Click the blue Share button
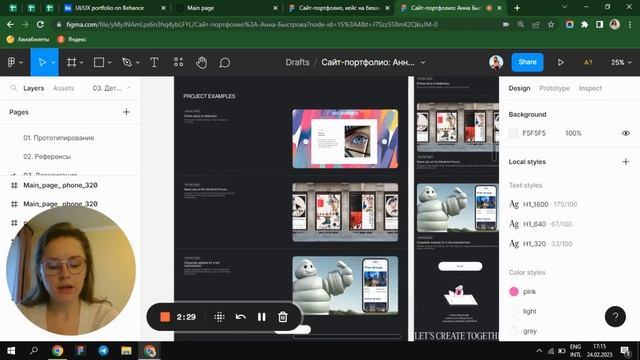The image size is (640, 360). tap(527, 62)
